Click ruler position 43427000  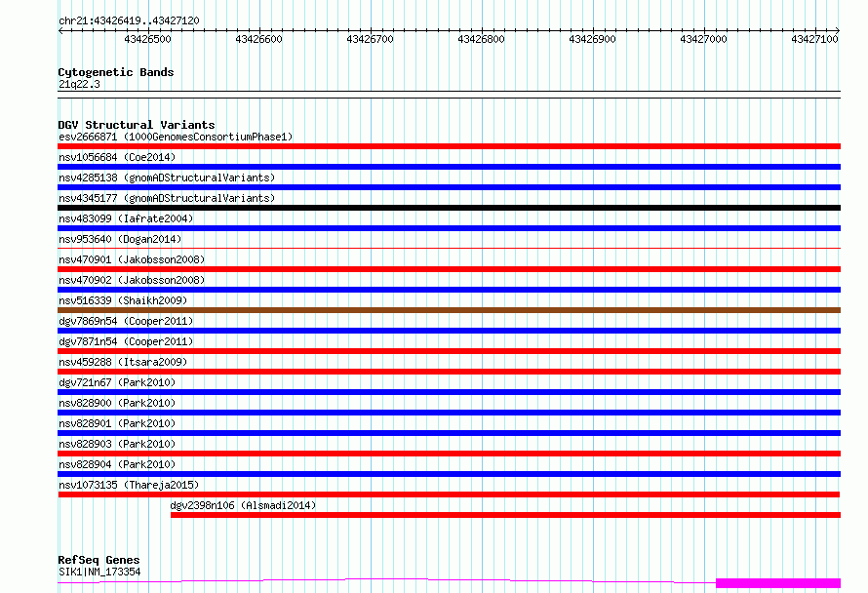[703, 39]
